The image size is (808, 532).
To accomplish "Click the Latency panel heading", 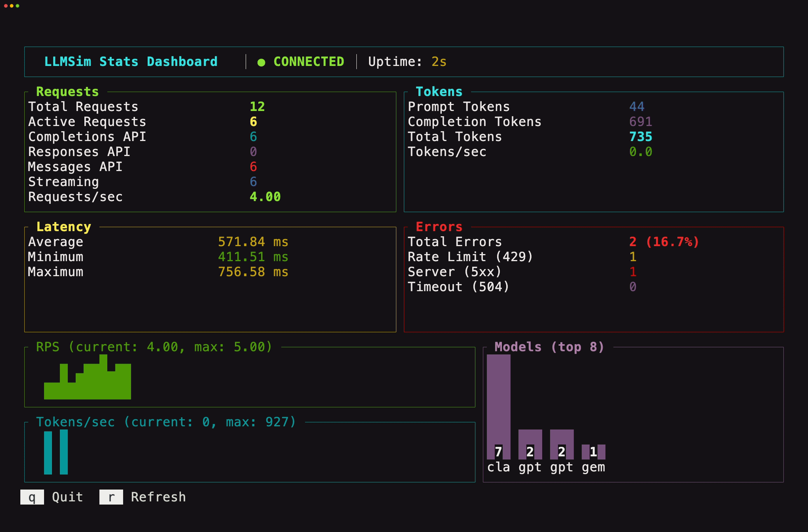I will tap(63, 227).
